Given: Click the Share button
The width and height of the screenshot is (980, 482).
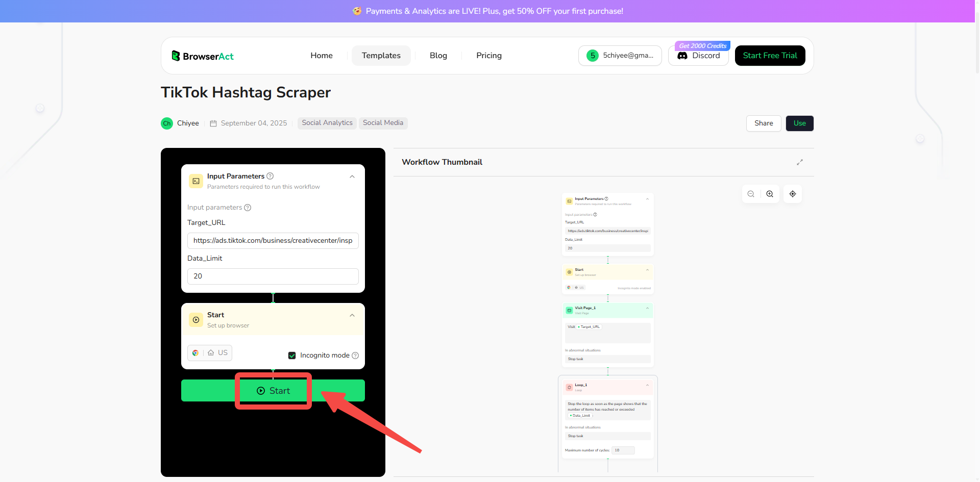Looking at the screenshot, I should point(764,123).
